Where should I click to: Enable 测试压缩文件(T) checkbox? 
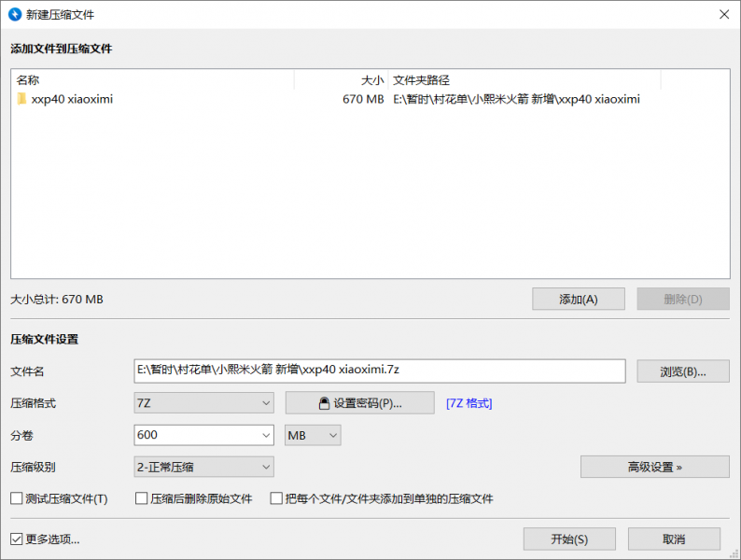click(17, 498)
